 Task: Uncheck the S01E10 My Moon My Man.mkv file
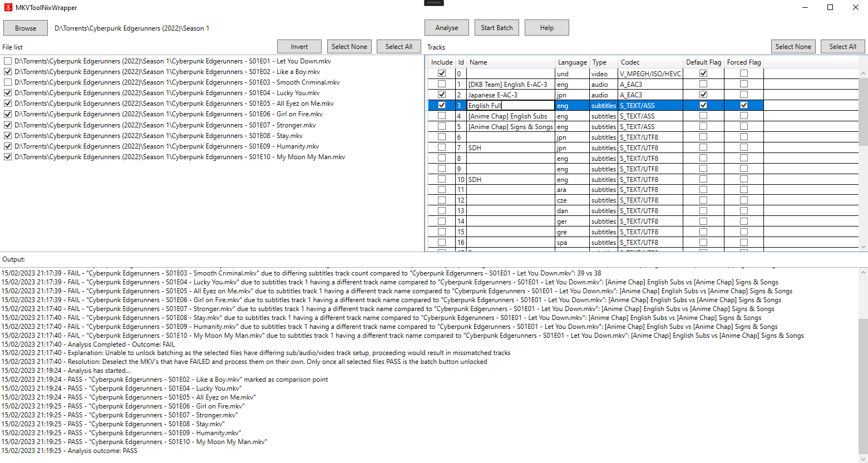point(8,157)
